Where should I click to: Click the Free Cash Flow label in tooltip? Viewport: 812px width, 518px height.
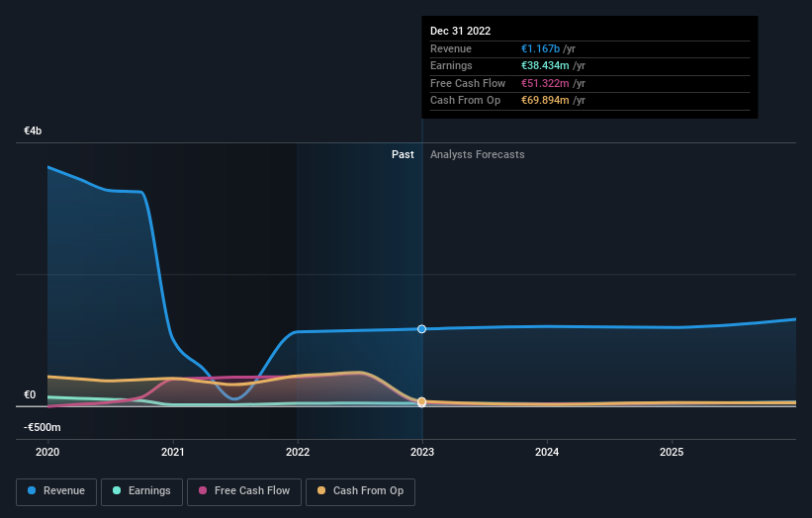[x=468, y=83]
